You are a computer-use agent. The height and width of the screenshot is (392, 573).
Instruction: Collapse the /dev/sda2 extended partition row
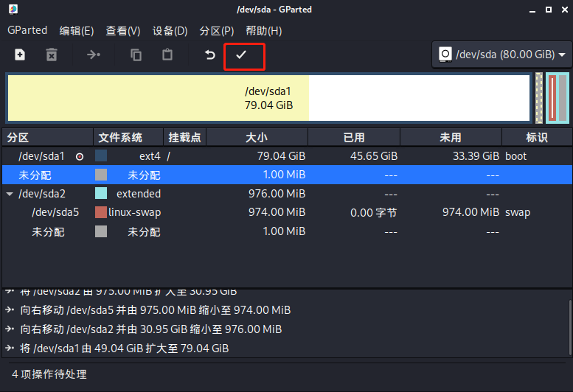tap(10, 194)
